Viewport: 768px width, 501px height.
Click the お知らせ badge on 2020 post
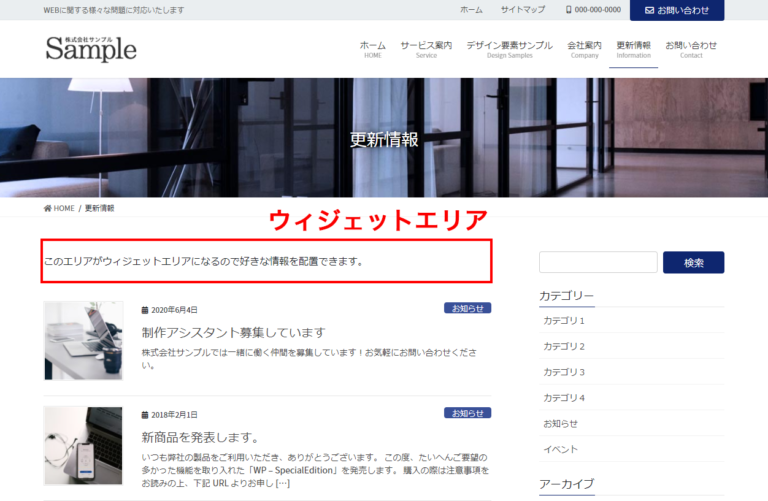[x=467, y=308]
